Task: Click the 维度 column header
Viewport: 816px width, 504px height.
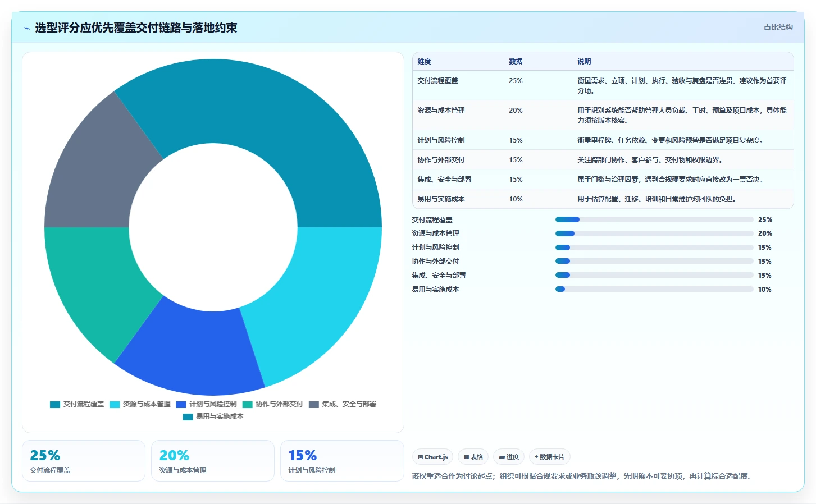Action: click(x=424, y=62)
